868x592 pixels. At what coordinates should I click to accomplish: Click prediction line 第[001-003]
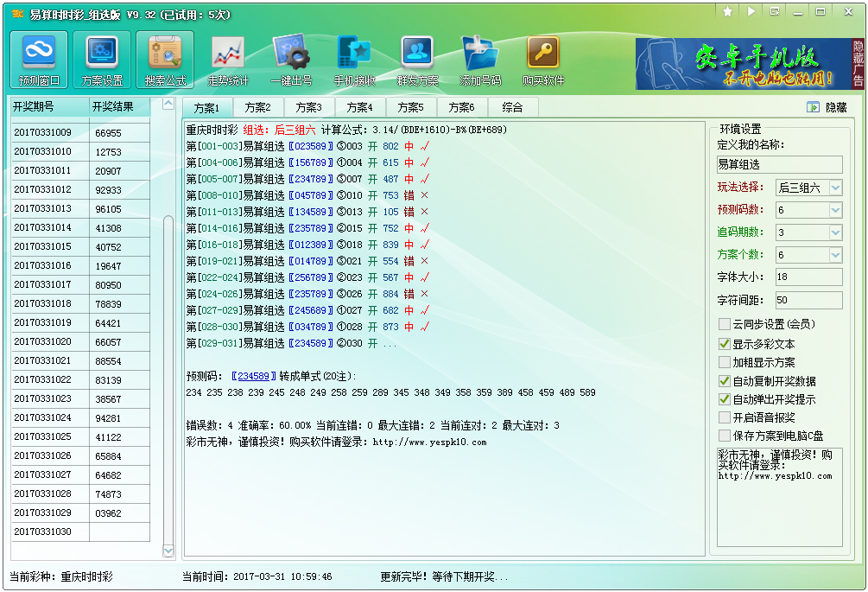307,146
